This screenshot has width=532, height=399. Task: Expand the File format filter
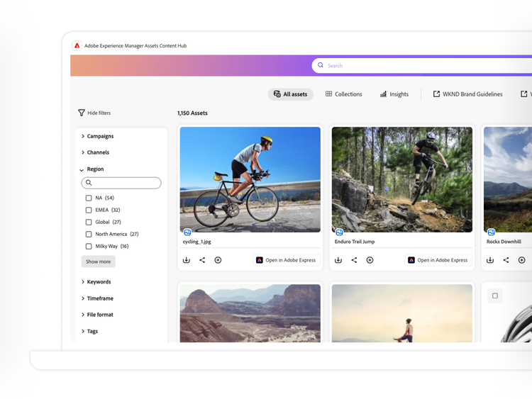[x=97, y=315]
